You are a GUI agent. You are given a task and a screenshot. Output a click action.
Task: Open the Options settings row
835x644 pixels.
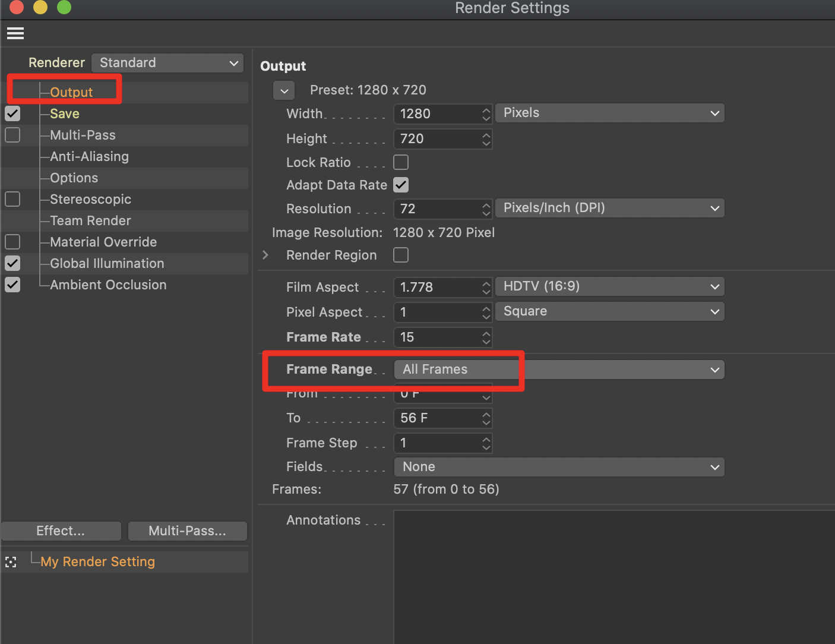point(74,178)
